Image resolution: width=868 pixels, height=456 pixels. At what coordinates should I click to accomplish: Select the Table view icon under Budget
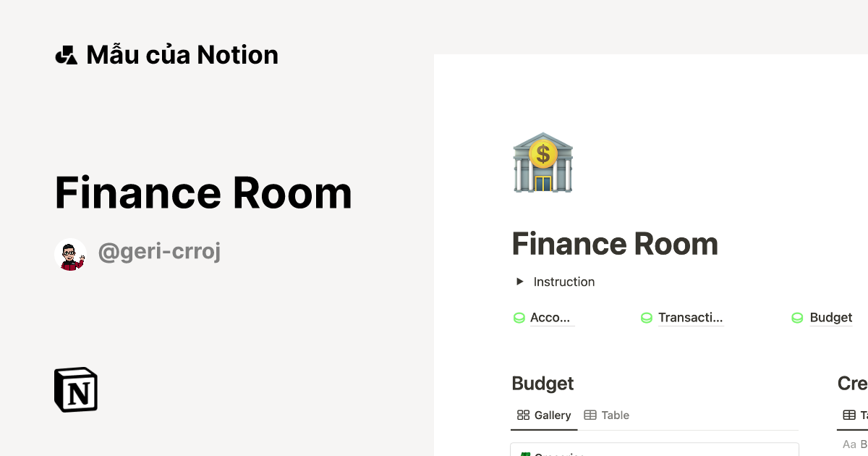[591, 415]
